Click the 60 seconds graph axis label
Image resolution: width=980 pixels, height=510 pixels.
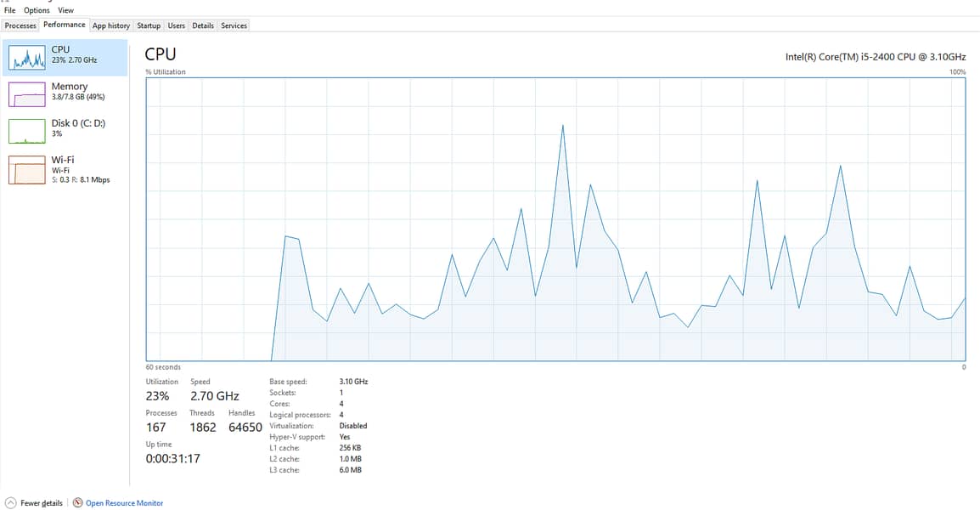[163, 367]
